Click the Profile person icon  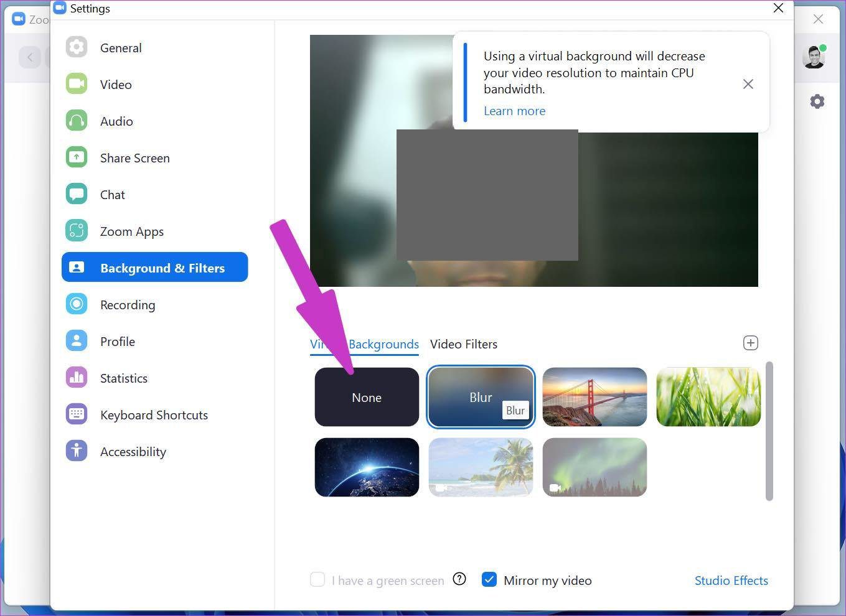click(x=77, y=341)
